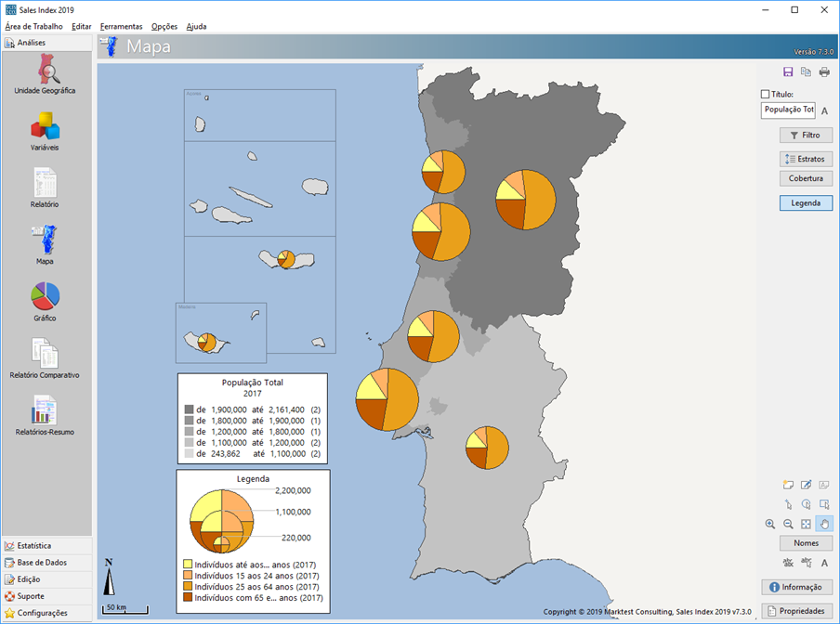Screen dimensions: 840x624
Task: Toggle the pan hand tool
Action: point(824,524)
